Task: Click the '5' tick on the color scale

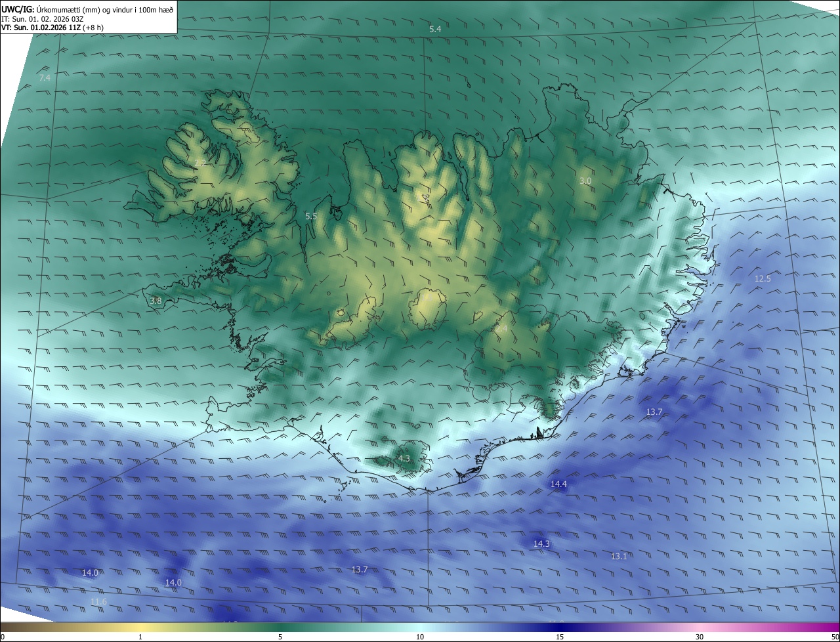Action: (x=280, y=637)
